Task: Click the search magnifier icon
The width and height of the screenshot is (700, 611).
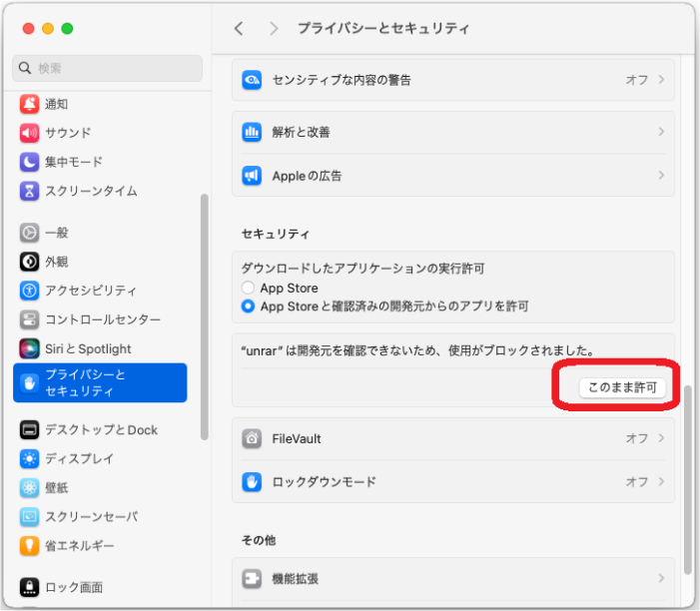Action: [x=25, y=68]
